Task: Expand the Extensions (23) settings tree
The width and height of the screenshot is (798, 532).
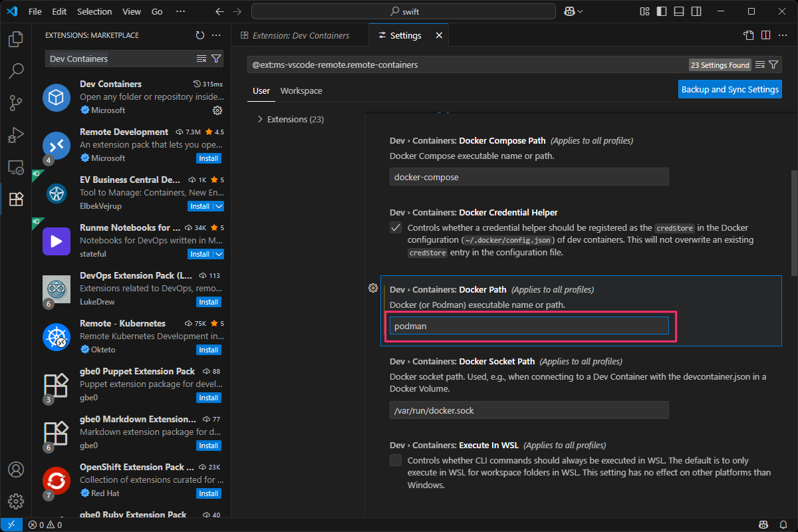Action: [x=260, y=119]
